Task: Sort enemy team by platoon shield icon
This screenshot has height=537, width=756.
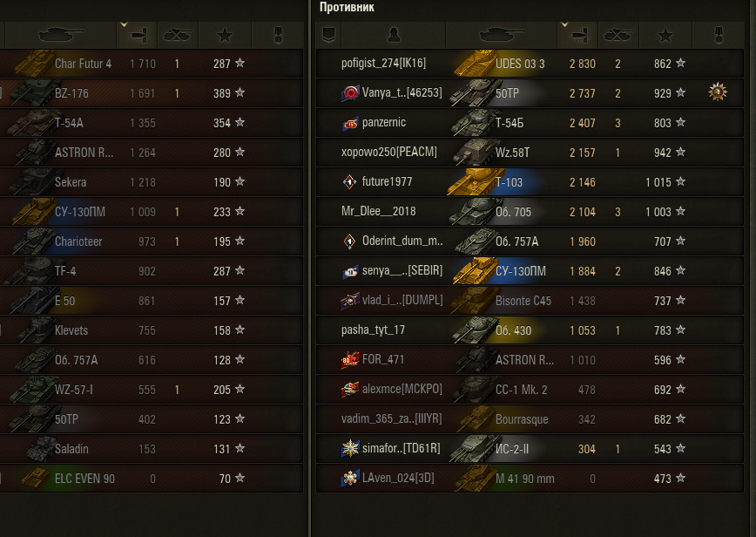Action: [328, 35]
